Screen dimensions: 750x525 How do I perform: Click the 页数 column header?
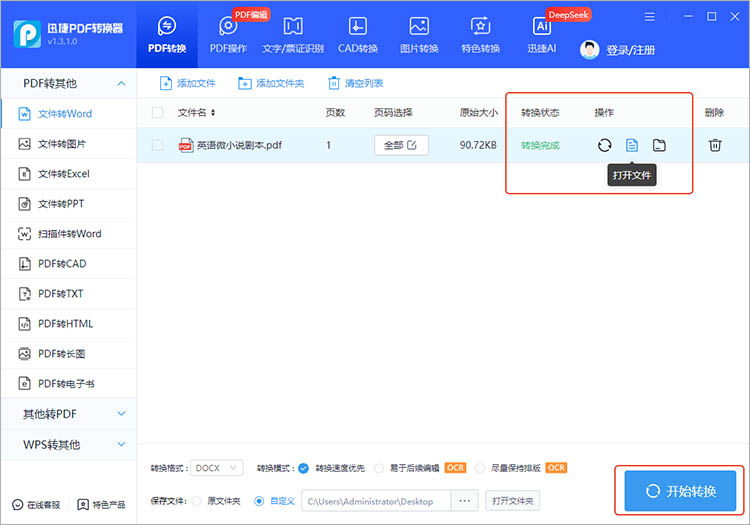tap(335, 112)
